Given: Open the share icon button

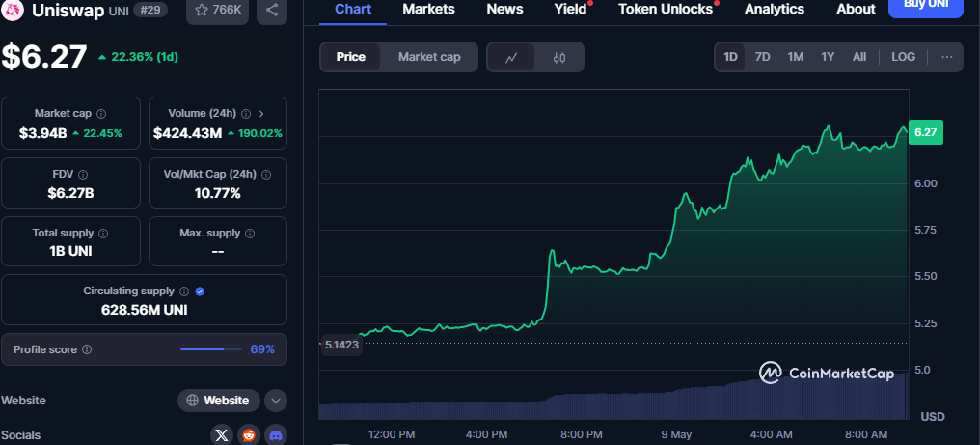Looking at the screenshot, I should coord(272,10).
